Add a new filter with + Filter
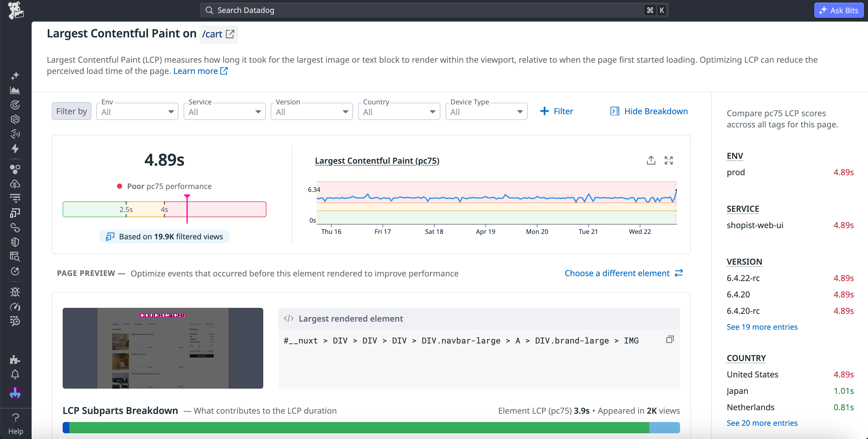Viewport: 868px width, 439px height. pyautogui.click(x=556, y=111)
